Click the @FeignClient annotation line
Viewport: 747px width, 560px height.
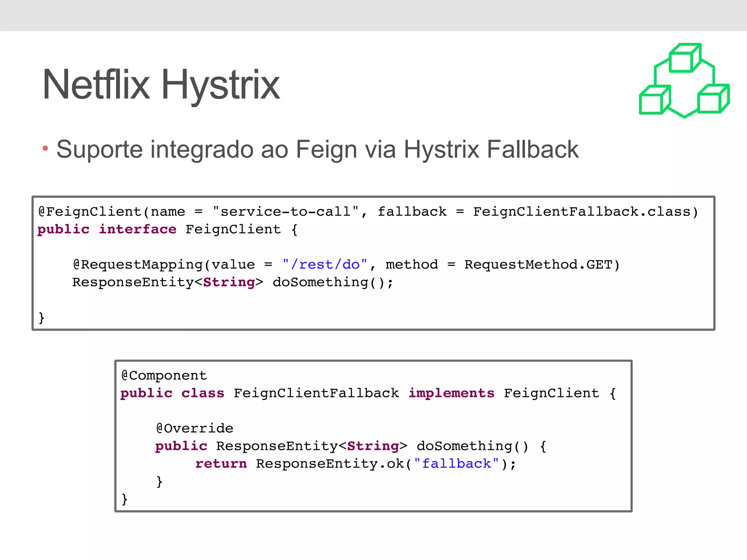coord(368,211)
